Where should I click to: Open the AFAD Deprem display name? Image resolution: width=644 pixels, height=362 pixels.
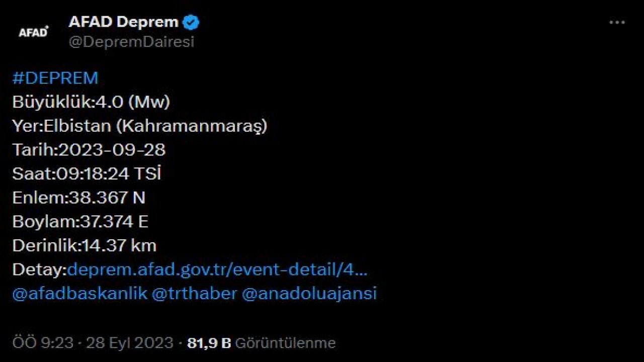click(123, 22)
